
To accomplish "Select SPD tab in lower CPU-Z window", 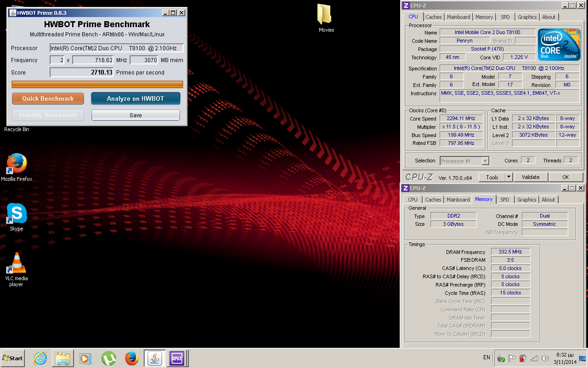I will click(x=505, y=200).
